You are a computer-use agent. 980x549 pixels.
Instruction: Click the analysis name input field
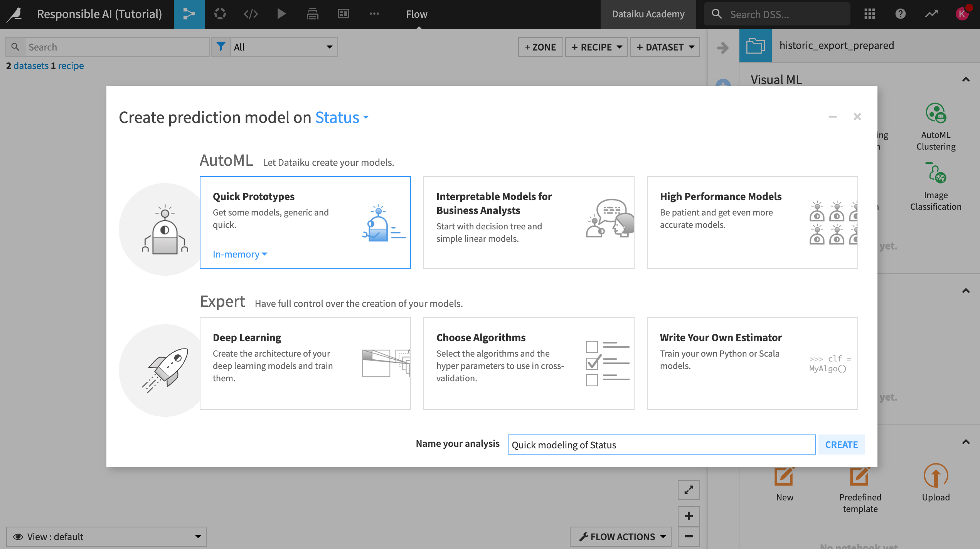(x=662, y=444)
